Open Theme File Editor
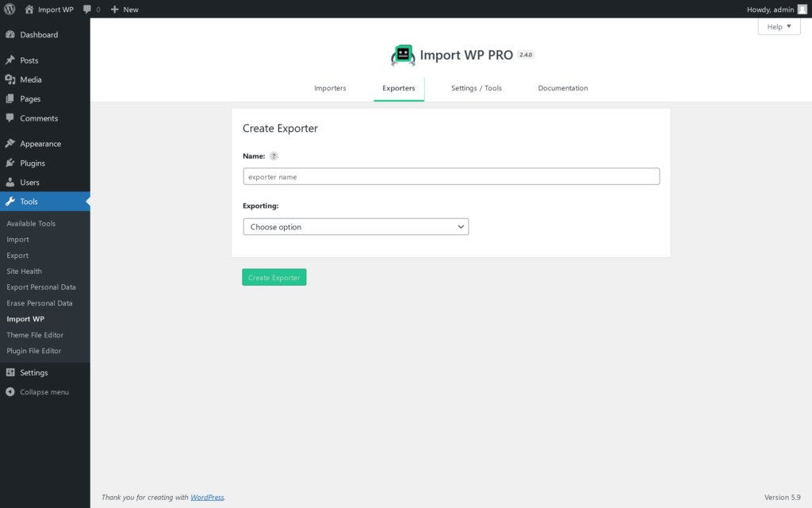Viewport: 812px width, 508px height. (35, 335)
